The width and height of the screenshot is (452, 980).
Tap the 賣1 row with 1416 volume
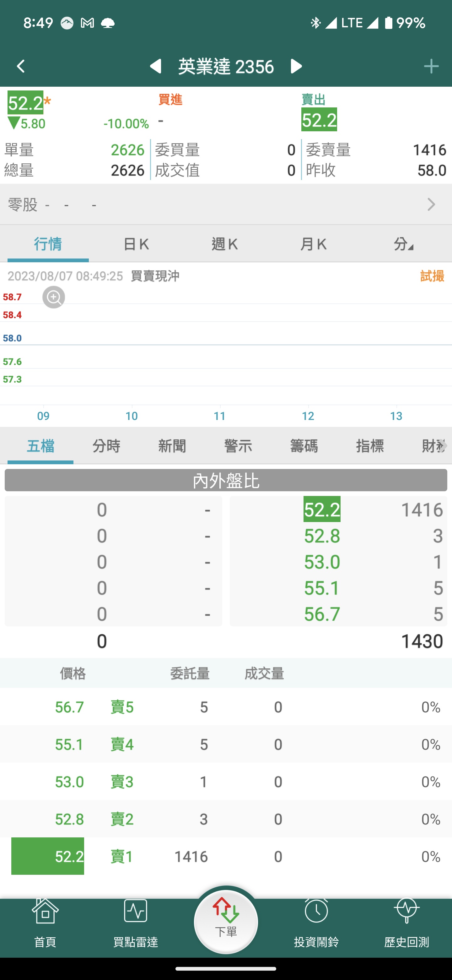(226, 856)
